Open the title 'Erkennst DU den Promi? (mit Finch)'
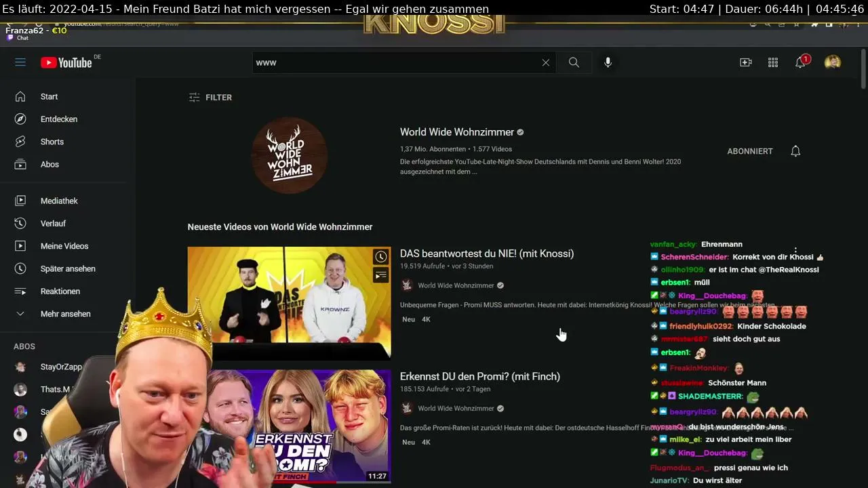 coord(480,377)
